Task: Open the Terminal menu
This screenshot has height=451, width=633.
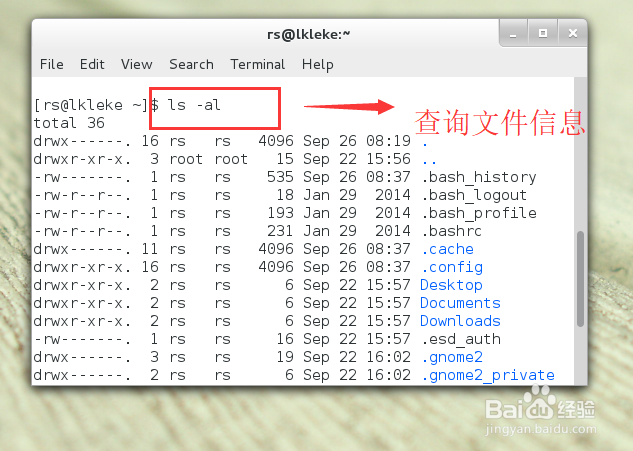Action: (x=258, y=64)
